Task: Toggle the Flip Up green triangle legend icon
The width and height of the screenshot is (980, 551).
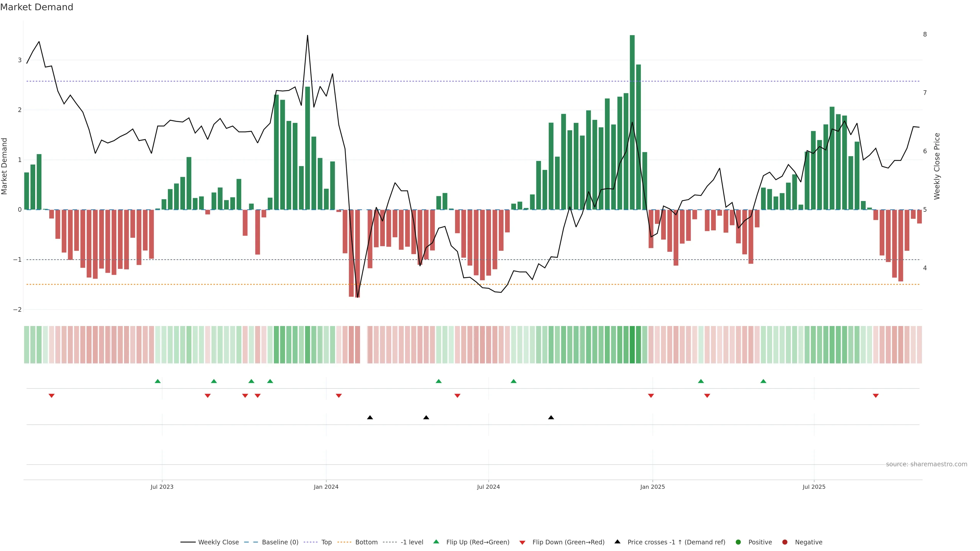Action: 436,542
